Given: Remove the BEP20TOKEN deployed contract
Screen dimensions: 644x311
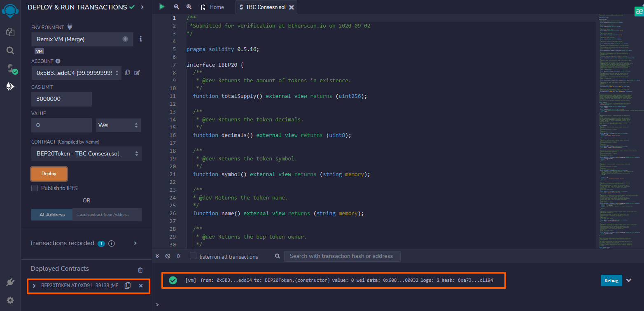Looking at the screenshot, I should click(x=141, y=285).
